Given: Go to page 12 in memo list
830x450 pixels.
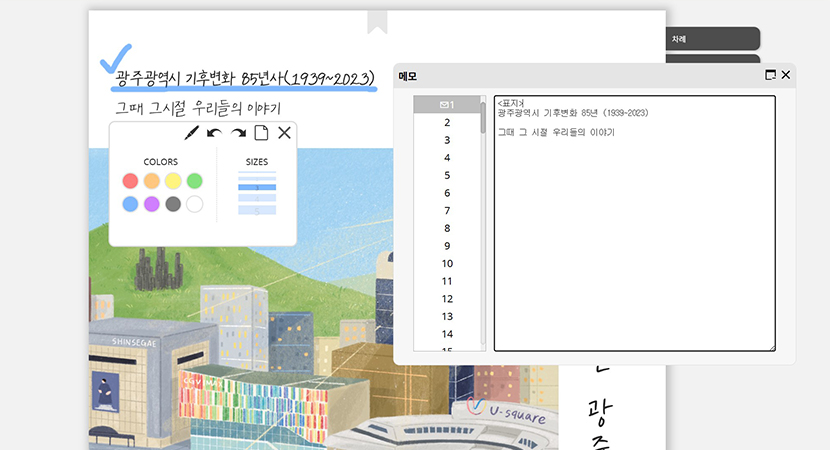Looking at the screenshot, I should click(x=447, y=298).
